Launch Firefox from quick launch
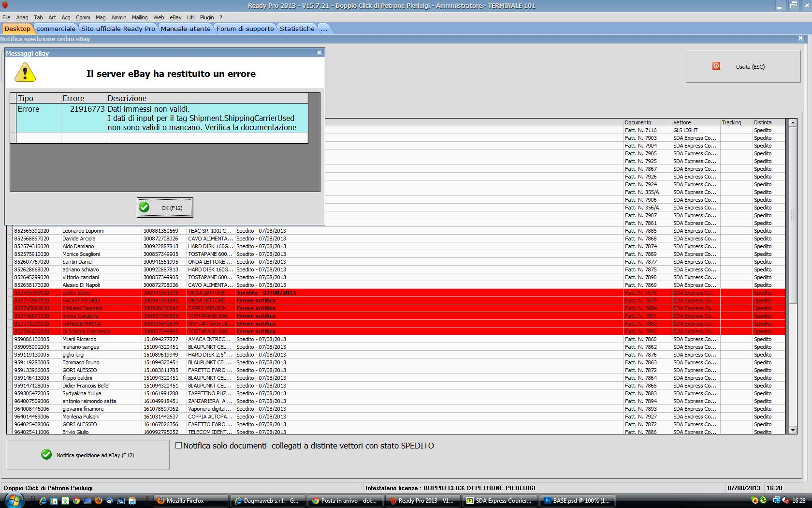 coord(99,501)
